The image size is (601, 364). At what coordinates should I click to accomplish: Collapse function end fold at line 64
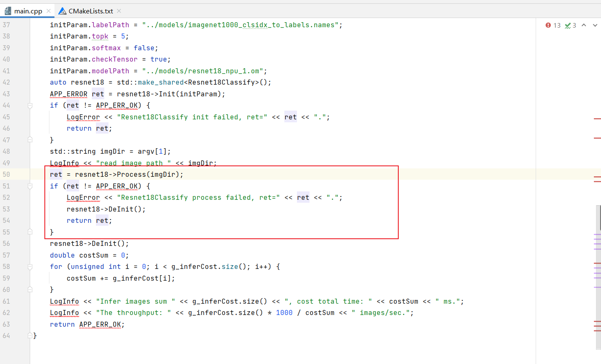(30, 336)
